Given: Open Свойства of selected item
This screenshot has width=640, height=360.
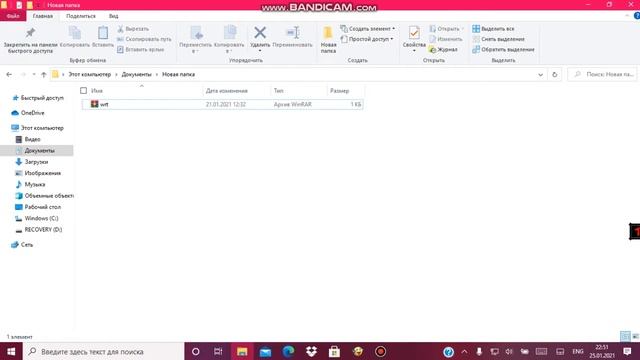Looking at the screenshot, I should pyautogui.click(x=414, y=39).
